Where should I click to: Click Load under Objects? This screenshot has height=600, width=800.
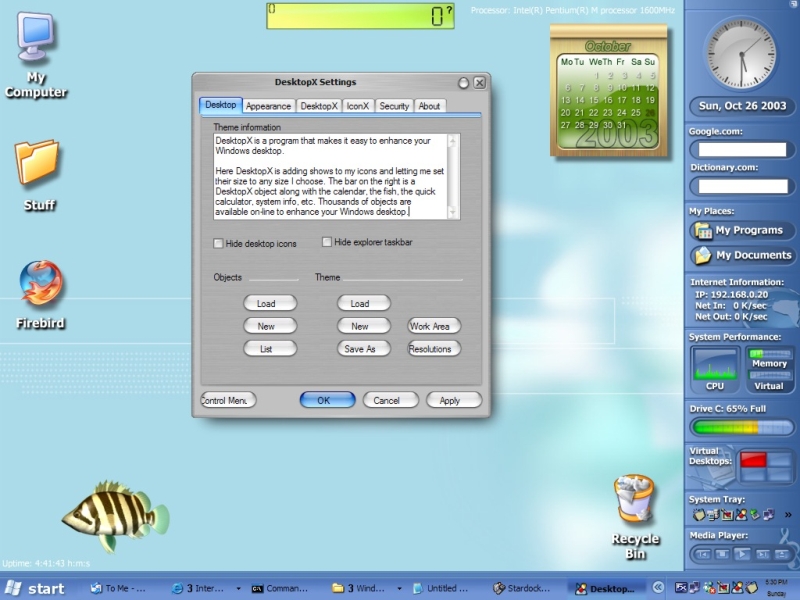coord(270,304)
